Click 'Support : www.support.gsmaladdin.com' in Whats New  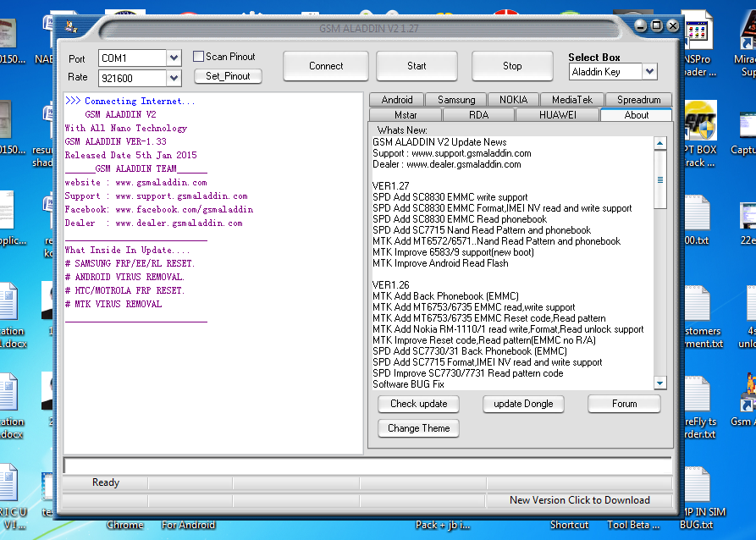click(x=452, y=153)
